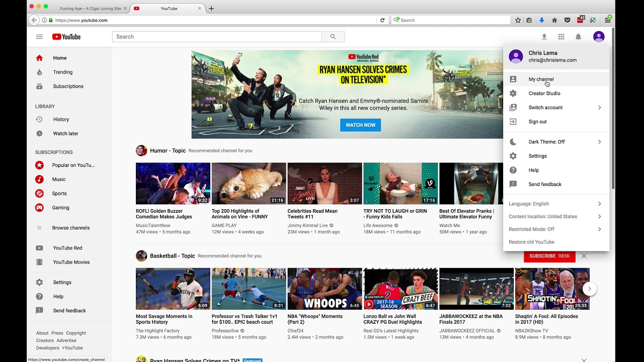Open Golden Buzzer Comedian video thumbnail

click(x=173, y=184)
